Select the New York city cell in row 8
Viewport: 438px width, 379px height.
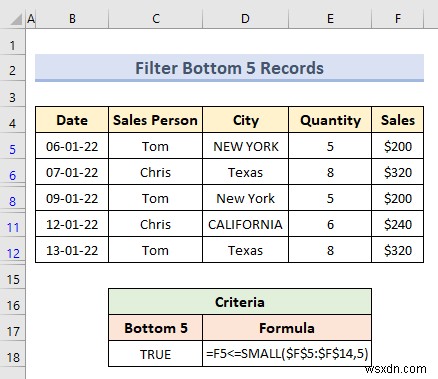click(x=245, y=198)
